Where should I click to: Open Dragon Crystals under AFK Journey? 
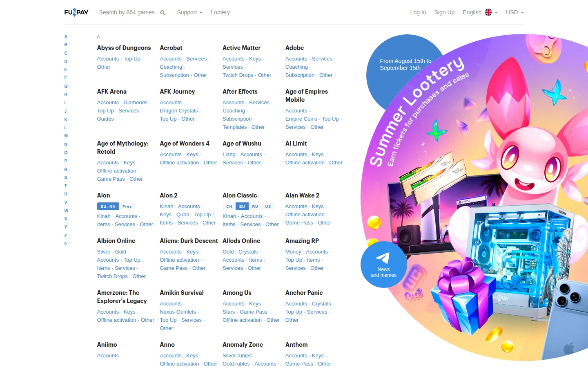[179, 111]
